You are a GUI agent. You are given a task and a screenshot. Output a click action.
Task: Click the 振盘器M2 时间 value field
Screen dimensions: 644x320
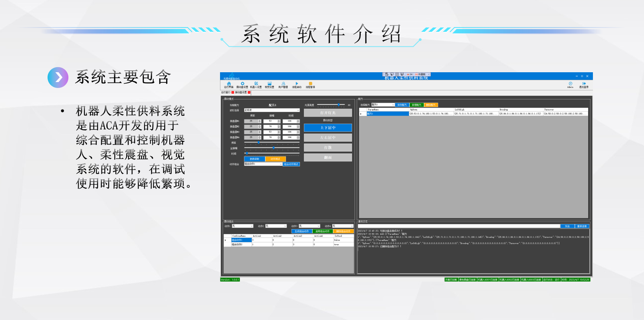point(291,126)
